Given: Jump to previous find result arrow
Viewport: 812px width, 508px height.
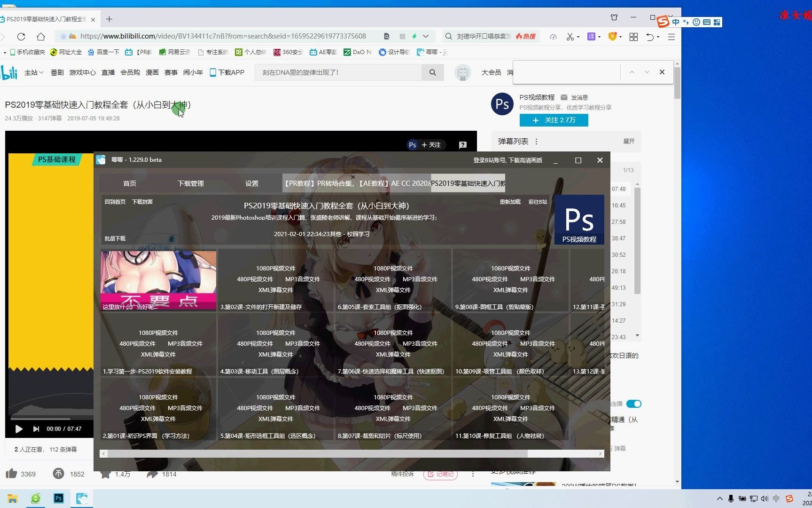Looking at the screenshot, I should coord(632,72).
